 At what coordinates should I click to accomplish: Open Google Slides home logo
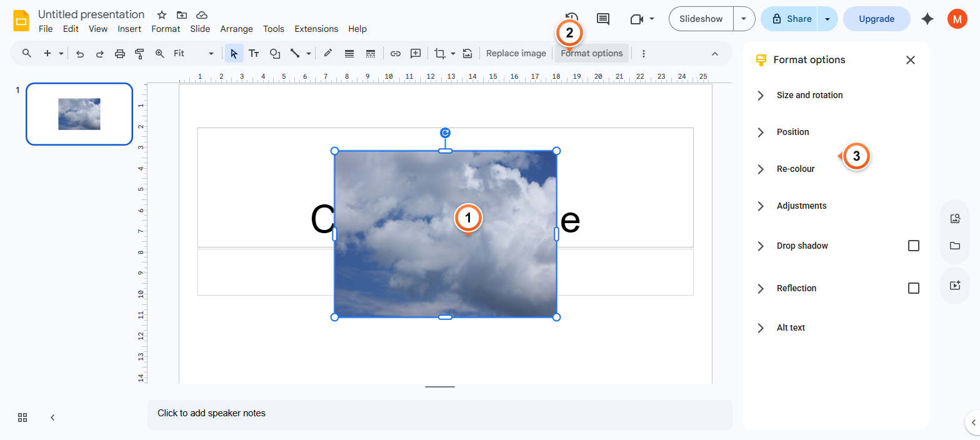click(x=21, y=20)
